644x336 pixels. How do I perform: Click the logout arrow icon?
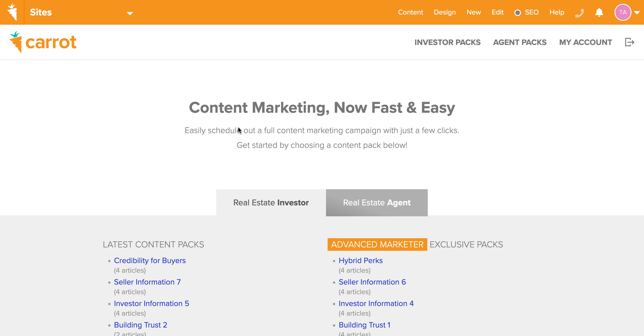coord(629,42)
